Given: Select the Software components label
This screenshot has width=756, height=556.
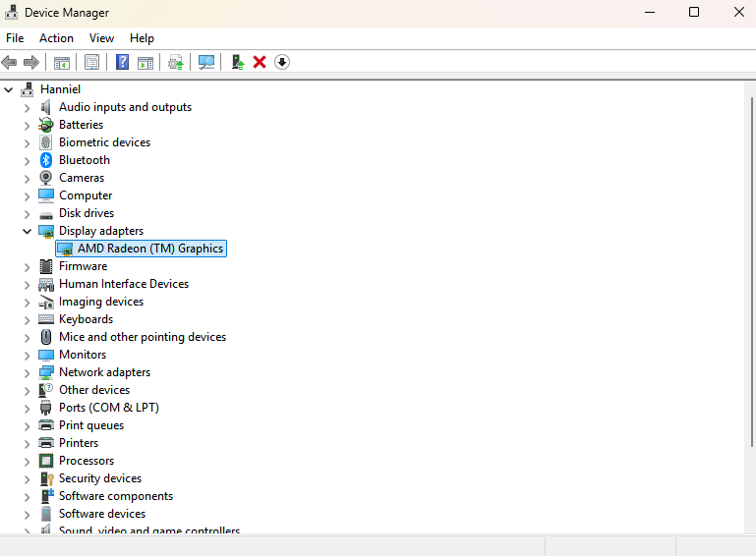Looking at the screenshot, I should tap(116, 496).
